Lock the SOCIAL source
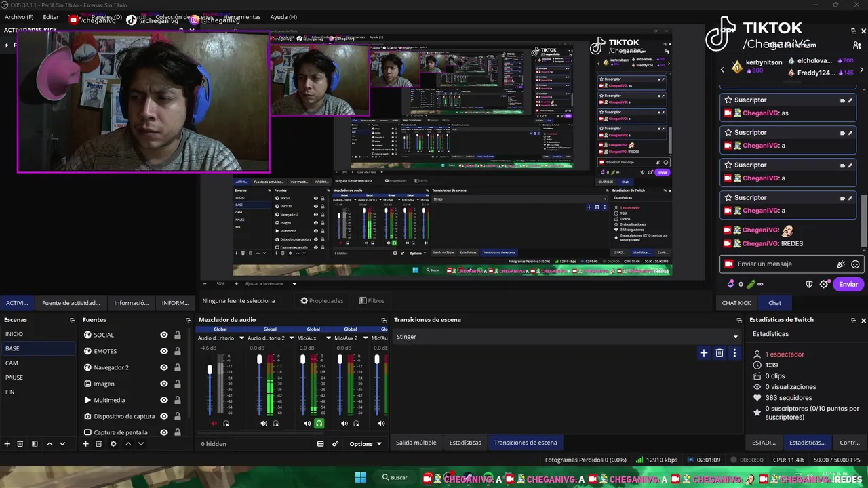Screen dimensions: 868x488 click(178, 335)
